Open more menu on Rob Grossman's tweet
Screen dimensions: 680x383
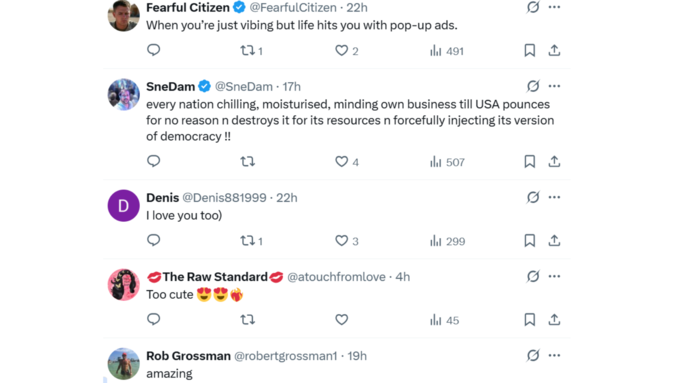pyautogui.click(x=554, y=355)
